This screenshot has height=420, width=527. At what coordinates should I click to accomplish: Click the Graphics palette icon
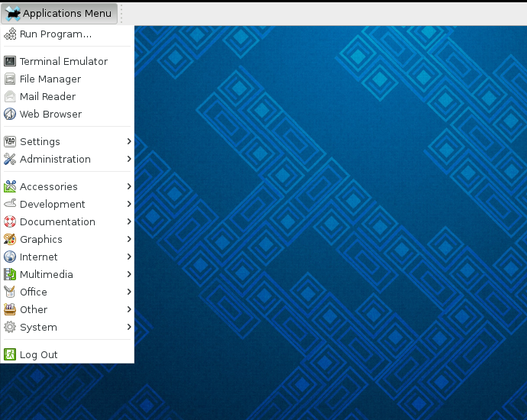pyautogui.click(x=10, y=239)
